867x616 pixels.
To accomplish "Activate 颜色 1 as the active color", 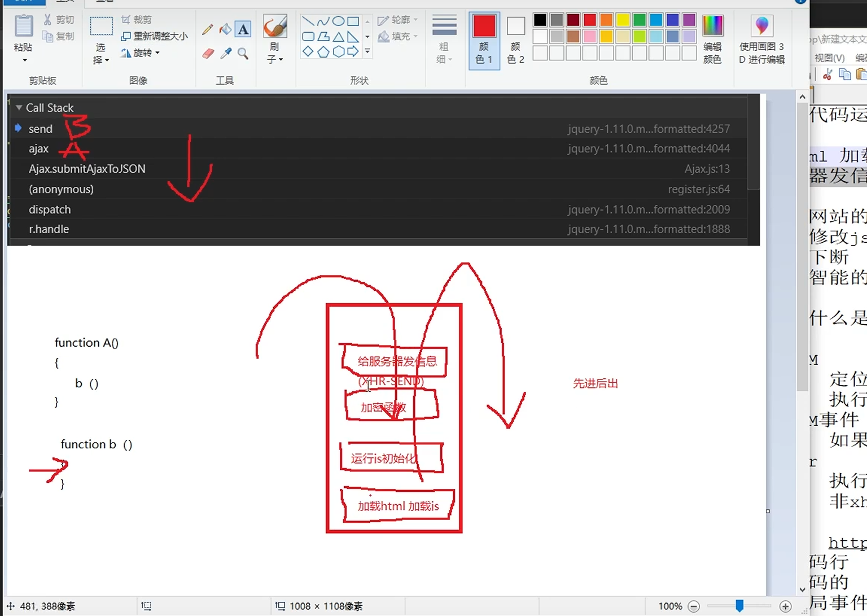I will click(x=484, y=40).
